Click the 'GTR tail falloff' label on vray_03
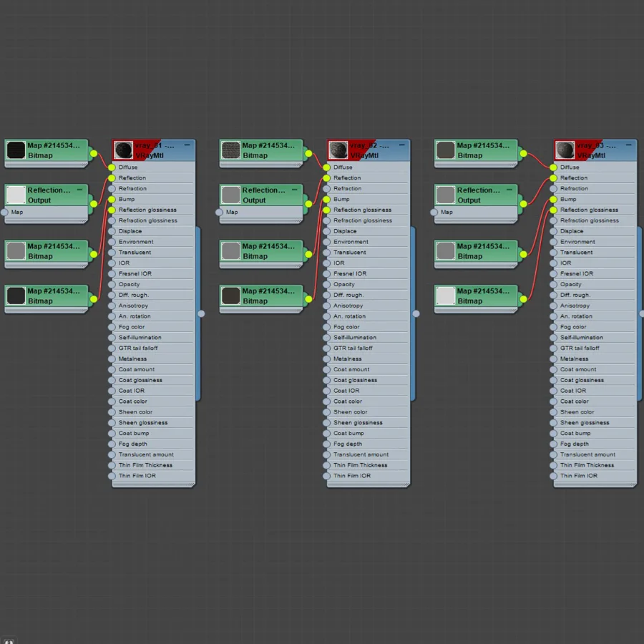 coord(580,348)
